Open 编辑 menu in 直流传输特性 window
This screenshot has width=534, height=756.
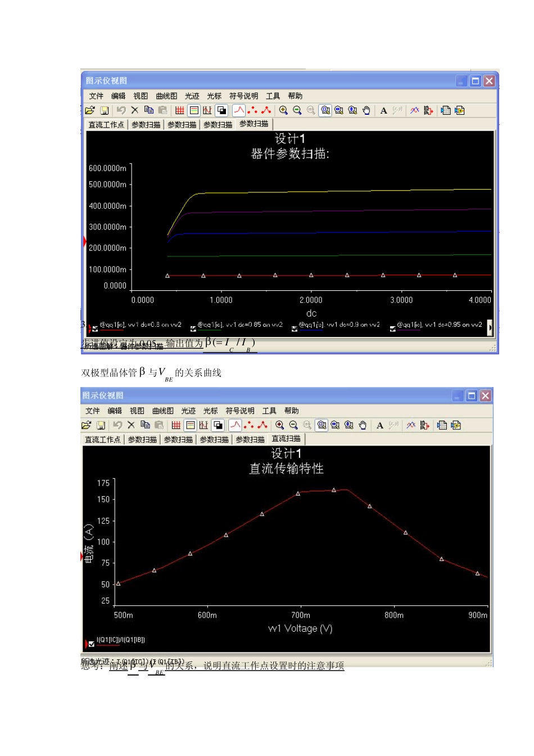click(115, 411)
